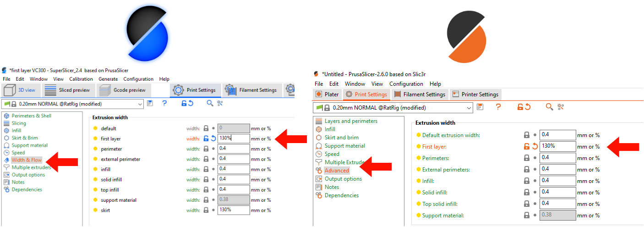Save the SuperSlicer print preset icon
The height and width of the screenshot is (227, 644).
click(150, 104)
